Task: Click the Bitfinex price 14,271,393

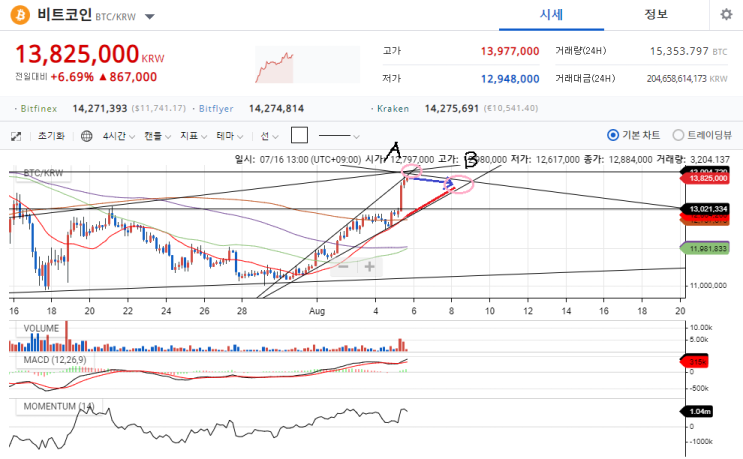Action: point(100,108)
